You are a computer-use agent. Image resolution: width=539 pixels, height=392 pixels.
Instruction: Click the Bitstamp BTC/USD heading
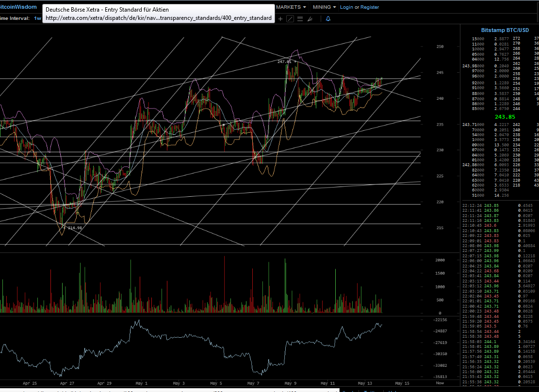[x=505, y=30]
